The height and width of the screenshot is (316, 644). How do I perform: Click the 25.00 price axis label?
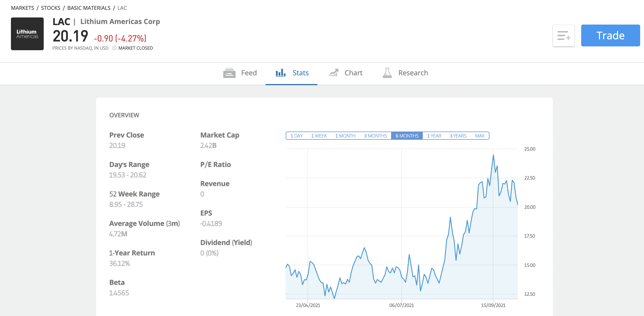(x=530, y=149)
